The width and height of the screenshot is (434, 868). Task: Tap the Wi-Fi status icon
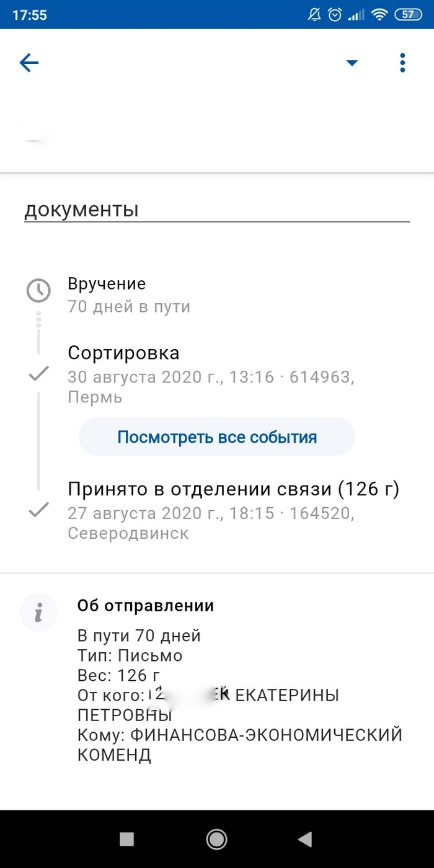coord(379,15)
